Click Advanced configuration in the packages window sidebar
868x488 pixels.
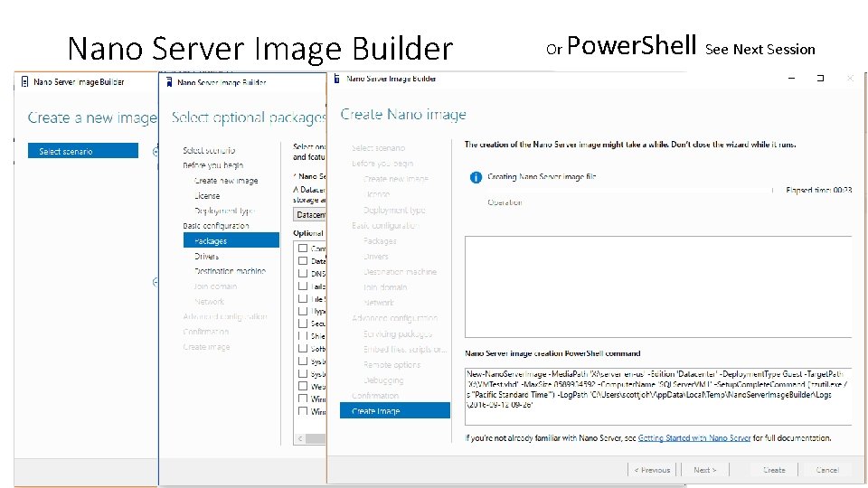click(x=225, y=316)
